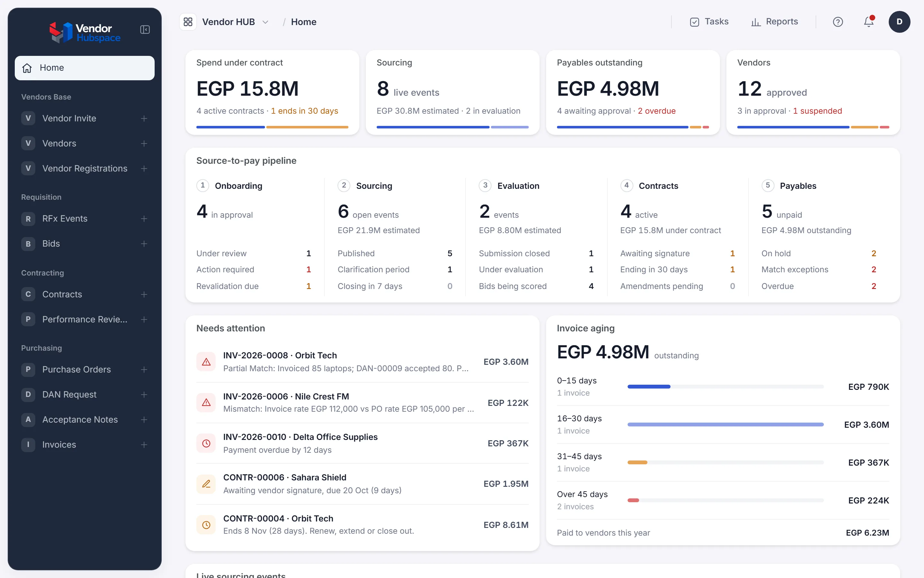Open the notifications bell
The image size is (924, 578).
click(x=868, y=22)
